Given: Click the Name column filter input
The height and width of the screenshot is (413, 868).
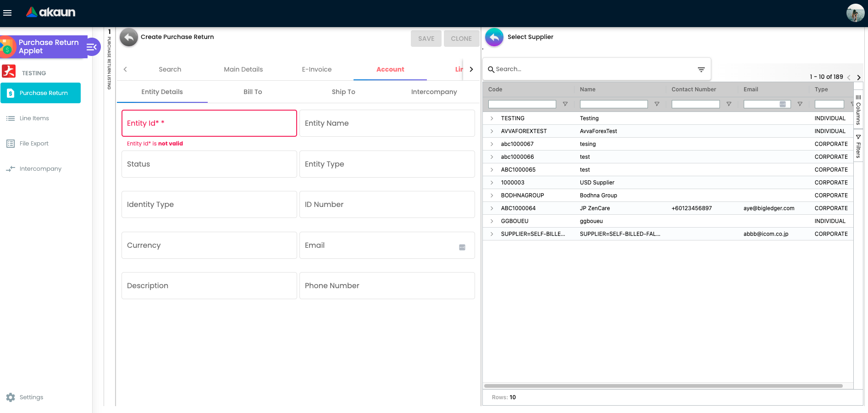Looking at the screenshot, I should [x=614, y=104].
